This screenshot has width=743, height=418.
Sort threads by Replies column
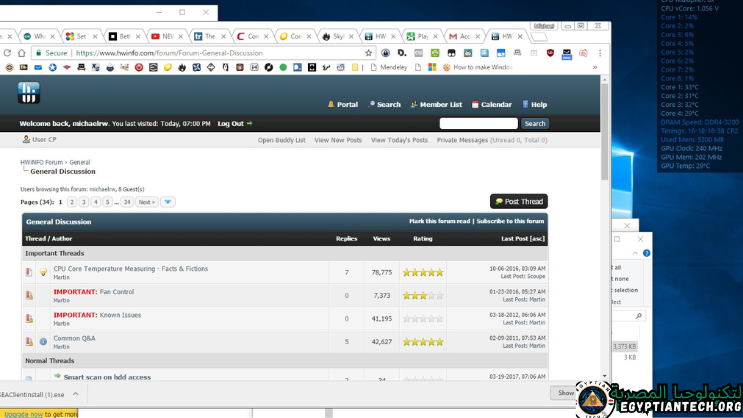[x=346, y=238]
